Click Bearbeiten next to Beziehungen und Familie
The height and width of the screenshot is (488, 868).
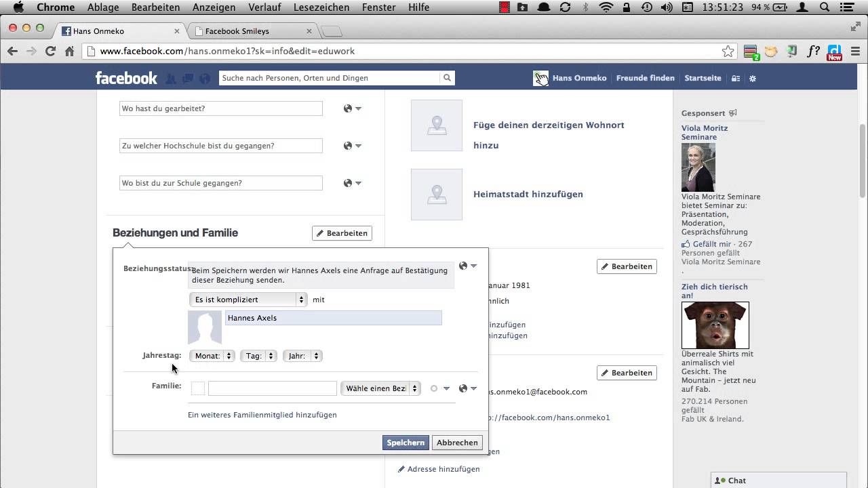[342, 233]
